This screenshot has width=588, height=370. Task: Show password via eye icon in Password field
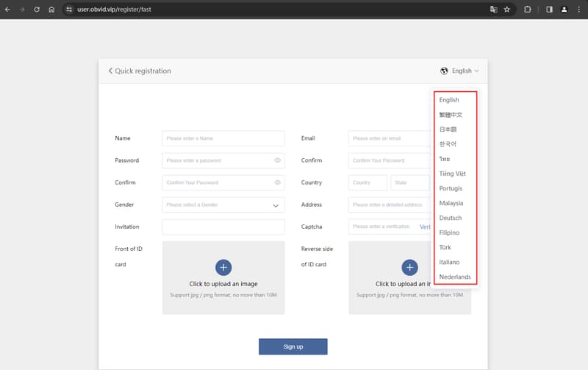(x=277, y=160)
